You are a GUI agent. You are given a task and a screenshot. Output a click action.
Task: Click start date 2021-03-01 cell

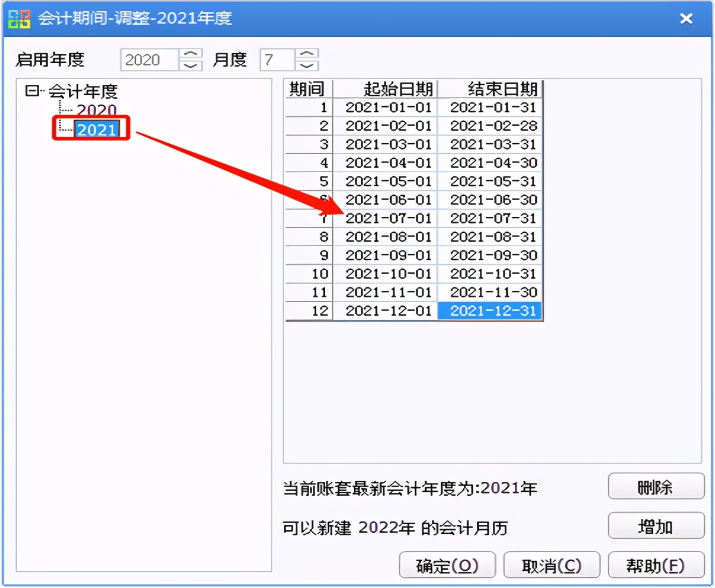385,144
